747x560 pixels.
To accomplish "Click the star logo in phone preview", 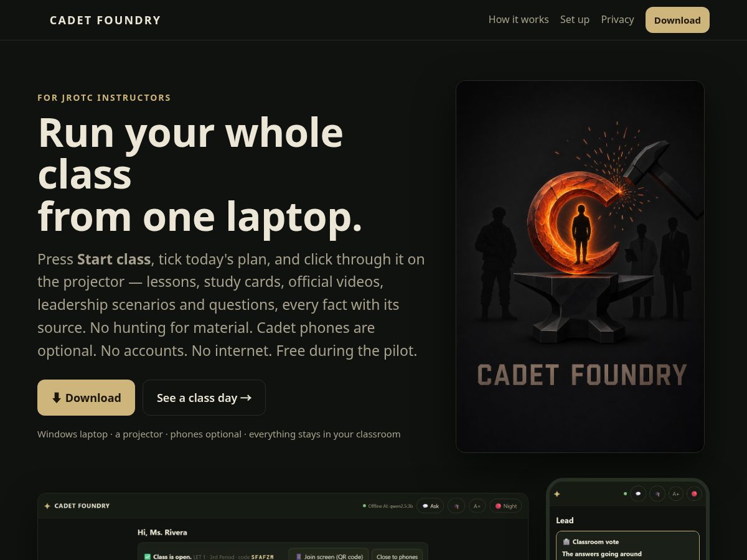I will [x=557, y=494].
